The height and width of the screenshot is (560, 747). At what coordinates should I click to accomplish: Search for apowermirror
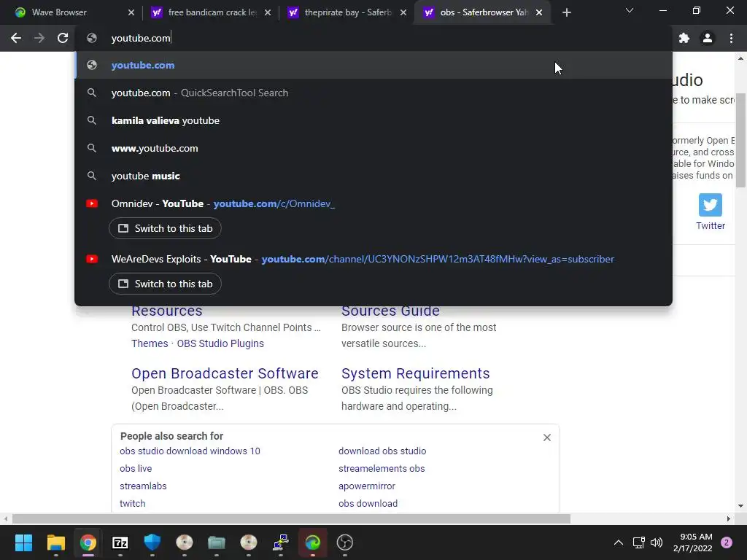[367, 486]
